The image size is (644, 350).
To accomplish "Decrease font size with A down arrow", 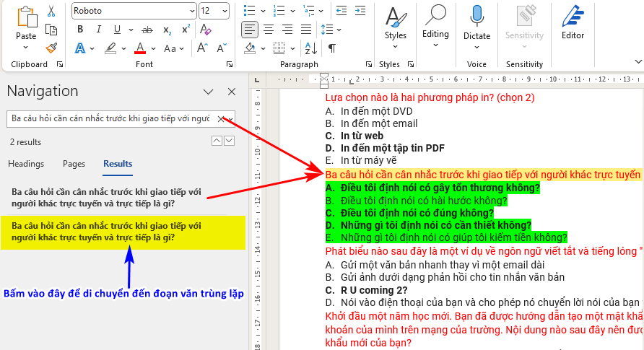I will [x=222, y=48].
